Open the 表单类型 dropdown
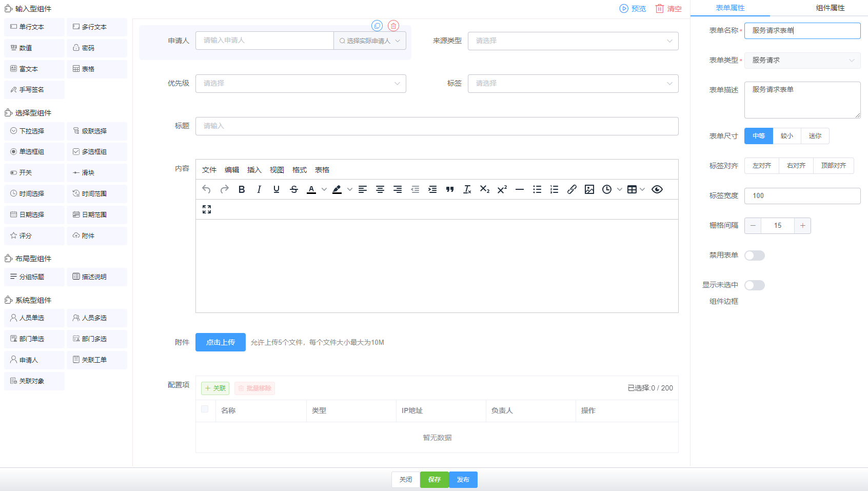Viewport: 868px width, 491px height. pyautogui.click(x=802, y=61)
